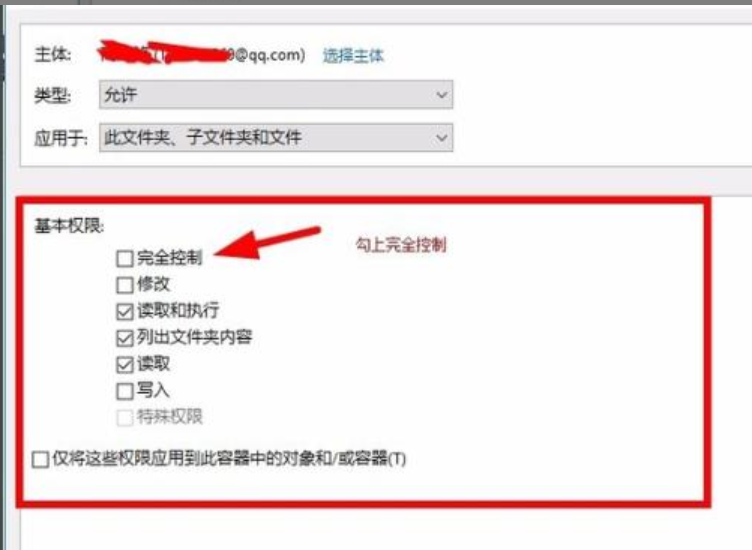The height and width of the screenshot is (550, 752).
Task: Click the 修改 label text
Action: tap(153, 284)
